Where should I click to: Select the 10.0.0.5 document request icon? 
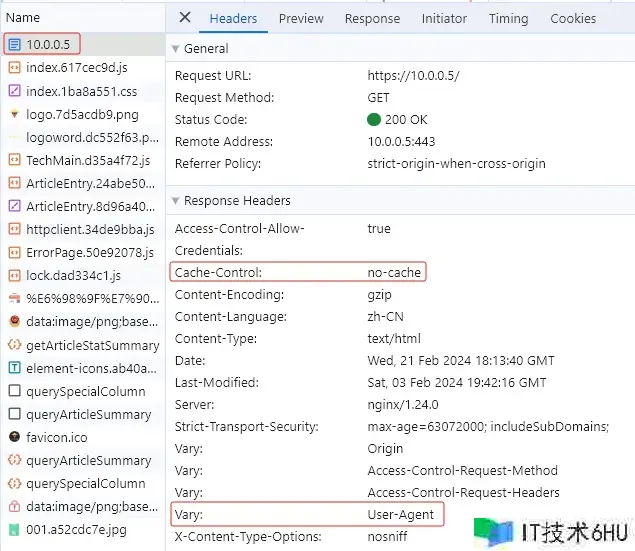point(14,45)
